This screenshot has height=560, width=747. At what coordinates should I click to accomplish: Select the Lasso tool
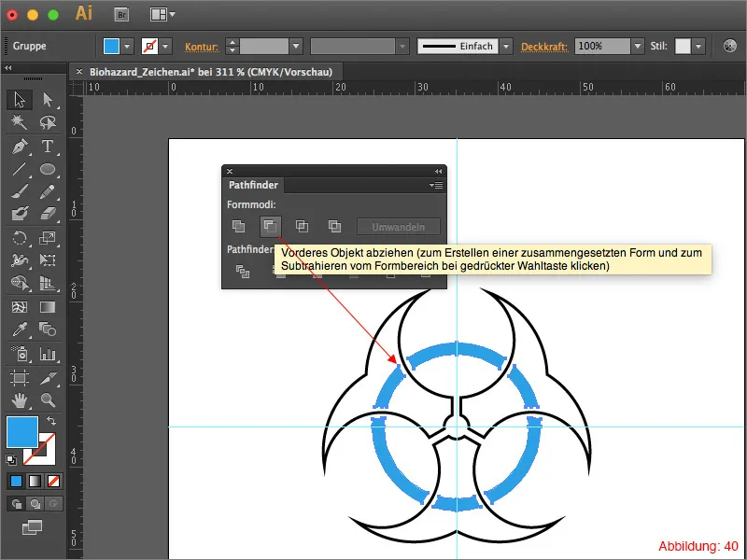48,122
